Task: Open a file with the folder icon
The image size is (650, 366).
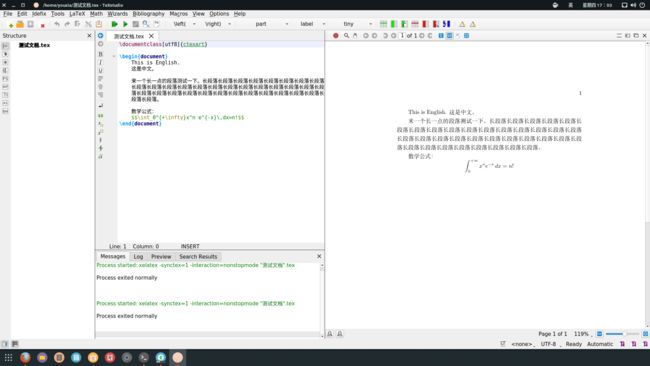Action: click(x=20, y=24)
